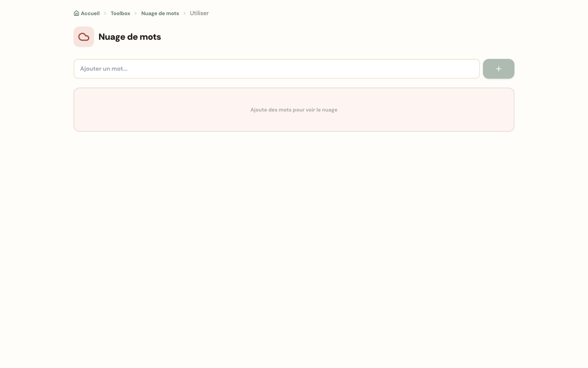The height and width of the screenshot is (368, 588).
Task: Click the plus button to add word
Action: [499, 69]
